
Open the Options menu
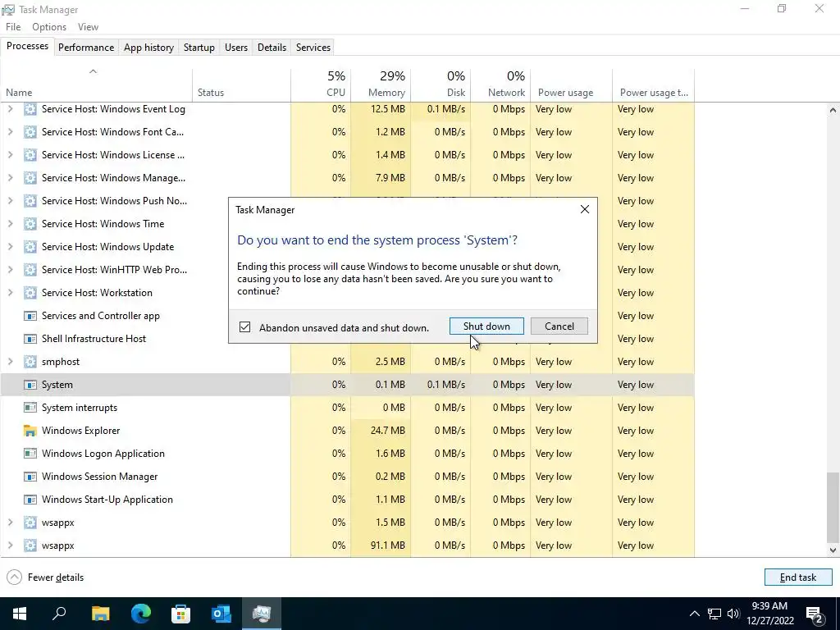49,27
